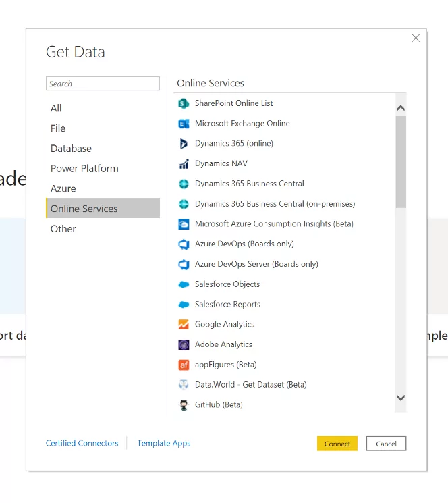Select GitHub (Beta) label
Screen dimensions: 448x503
[219, 405]
